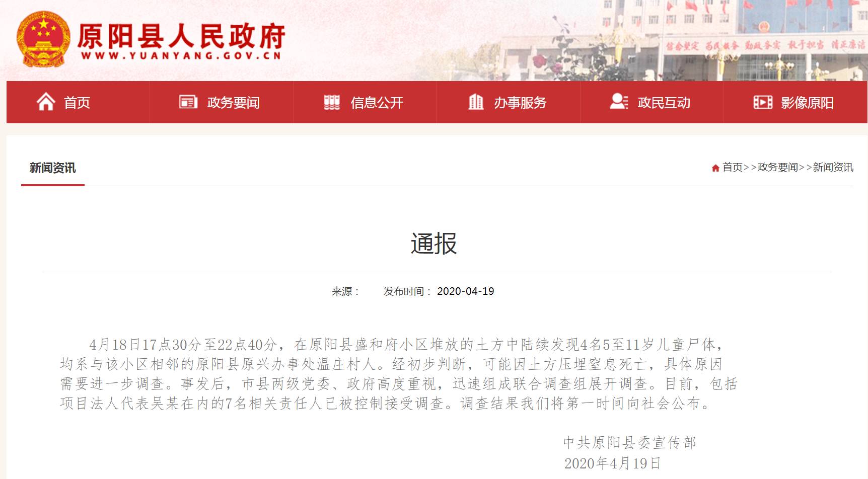Click the home house icon in navigation
The height and width of the screenshot is (479, 868).
pos(46,102)
